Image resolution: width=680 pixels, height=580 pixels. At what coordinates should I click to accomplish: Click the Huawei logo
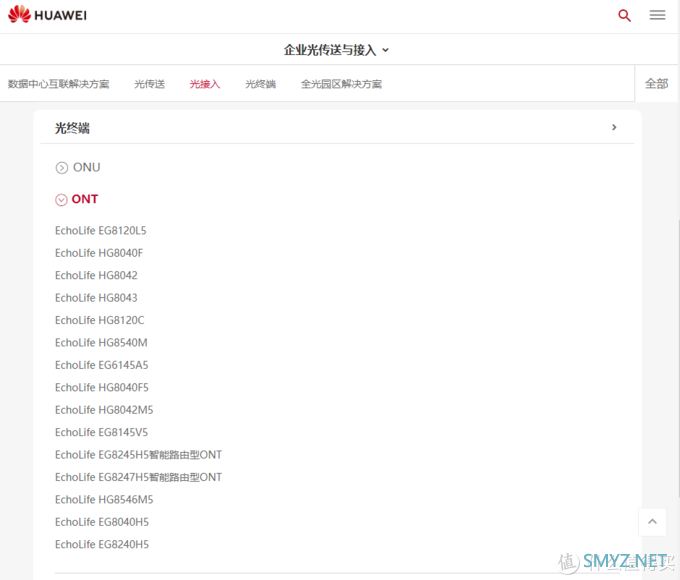pos(47,15)
